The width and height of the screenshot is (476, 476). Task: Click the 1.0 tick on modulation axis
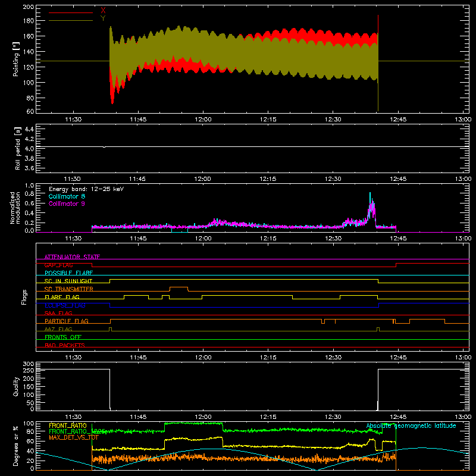(29, 186)
